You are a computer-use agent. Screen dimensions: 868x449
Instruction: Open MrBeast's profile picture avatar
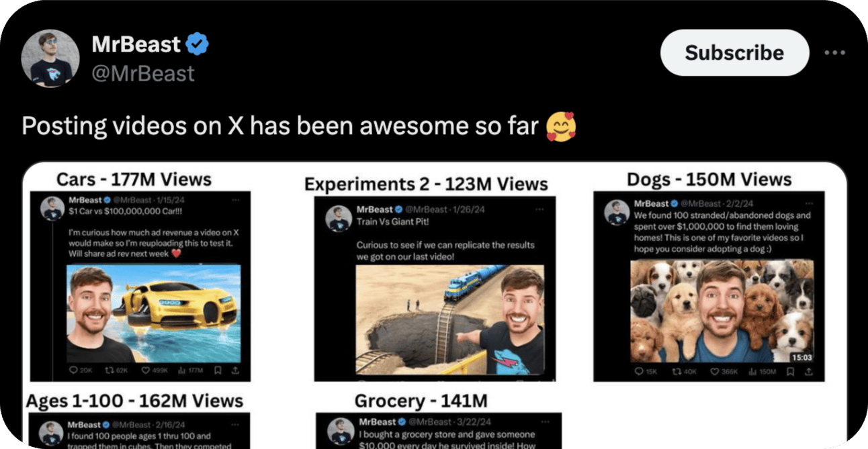tap(51, 58)
